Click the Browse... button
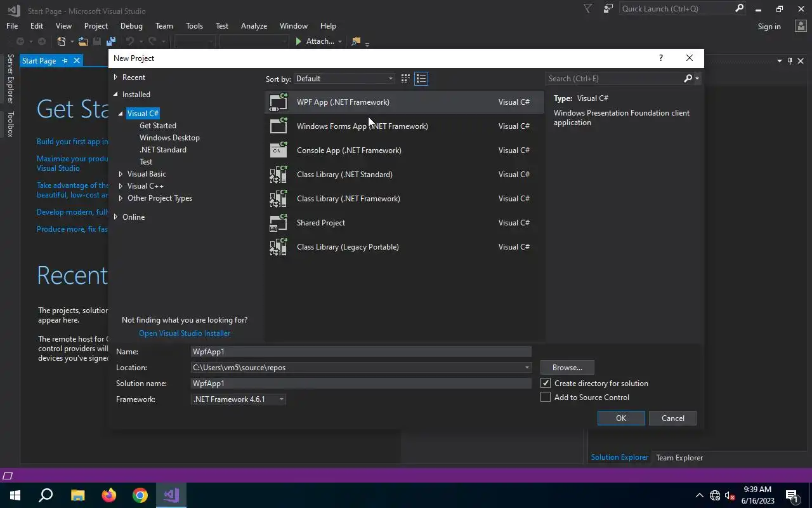The height and width of the screenshot is (508, 812). (x=567, y=368)
